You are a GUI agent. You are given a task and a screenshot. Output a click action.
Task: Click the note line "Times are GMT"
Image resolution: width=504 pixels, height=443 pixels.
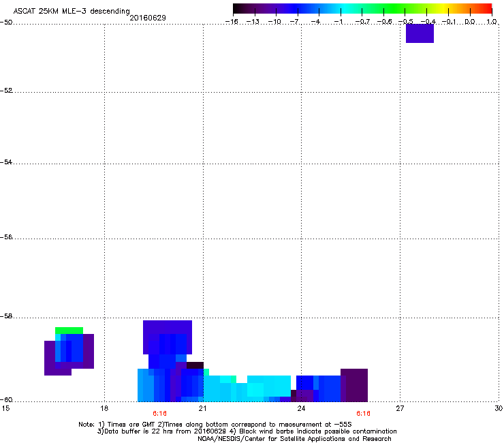coord(215,425)
